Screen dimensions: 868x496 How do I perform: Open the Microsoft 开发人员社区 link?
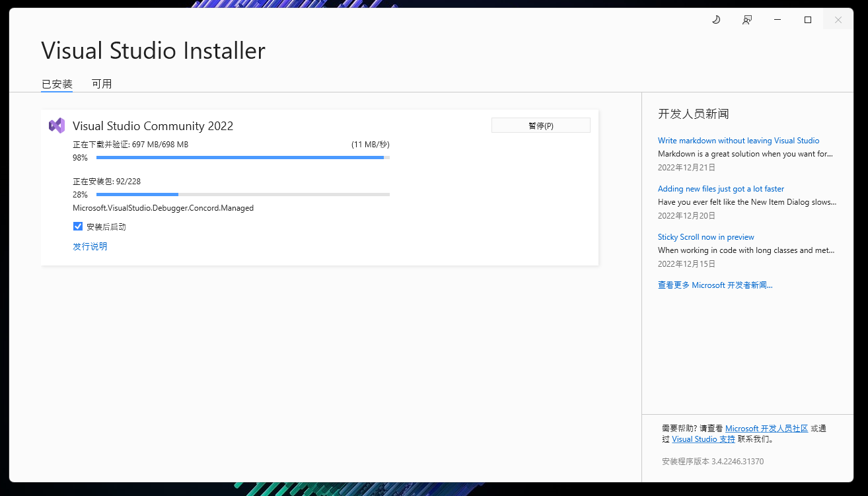766,429
